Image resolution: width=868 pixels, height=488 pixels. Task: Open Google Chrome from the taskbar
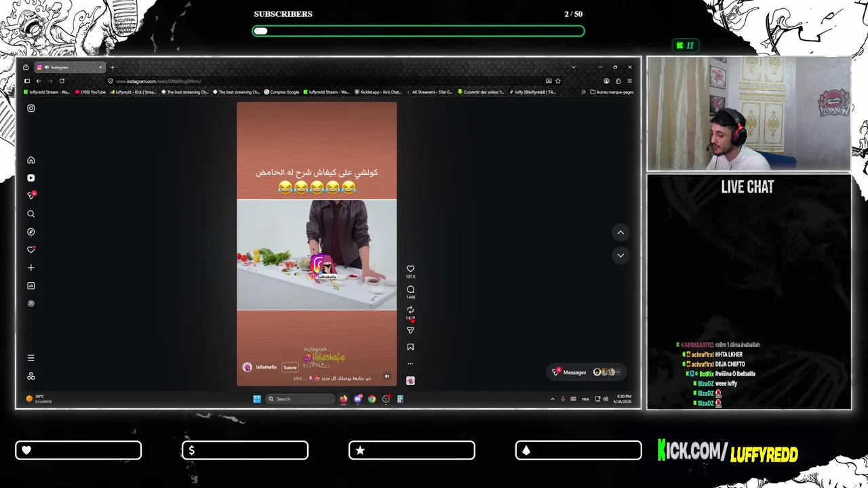[372, 399]
